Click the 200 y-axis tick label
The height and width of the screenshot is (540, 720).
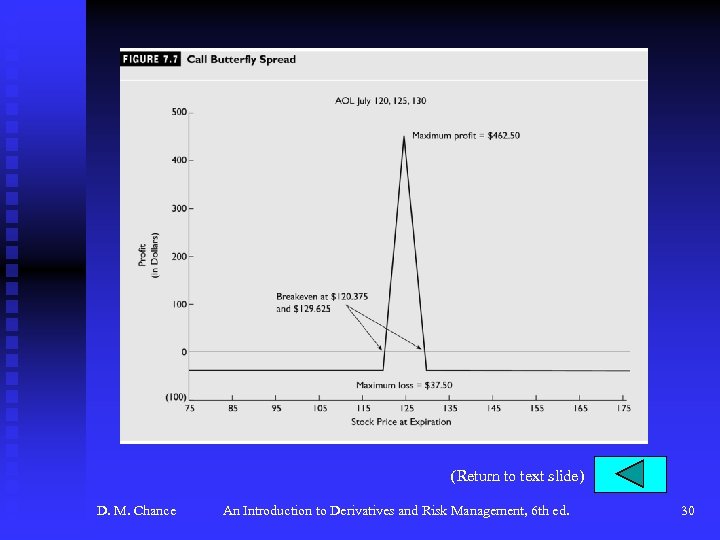(179, 256)
